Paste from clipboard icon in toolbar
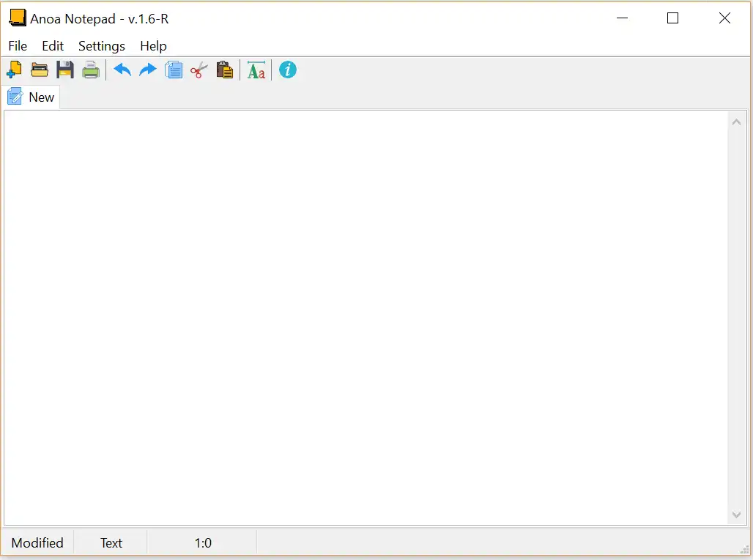The height and width of the screenshot is (560, 753). pyautogui.click(x=224, y=70)
